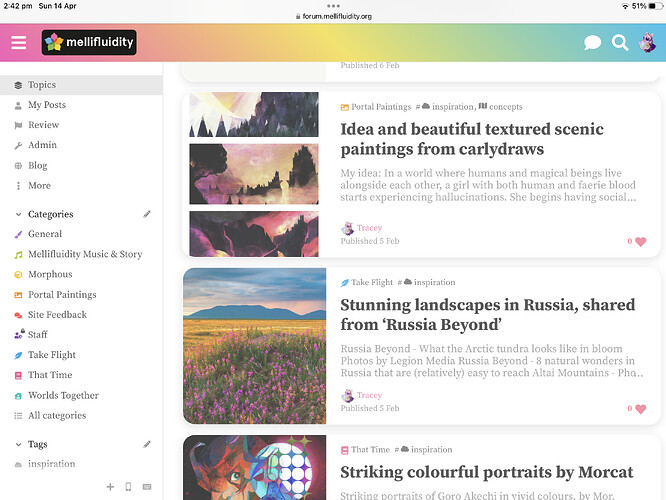Click Tracey author name on Russia post
666x500 pixels.
[370, 395]
